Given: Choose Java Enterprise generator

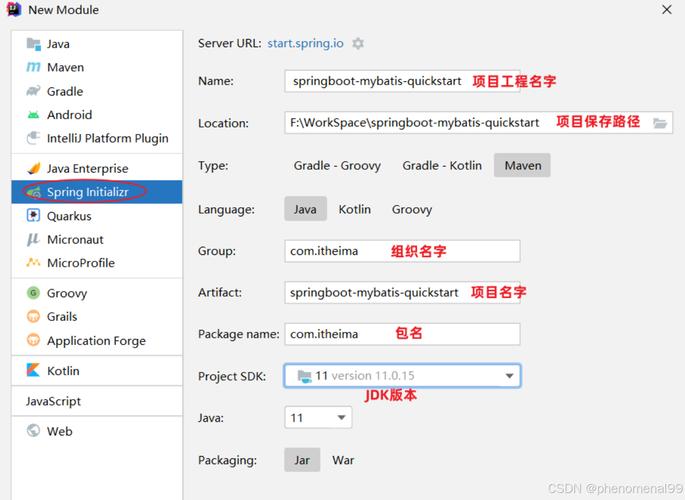Looking at the screenshot, I should (97, 168).
